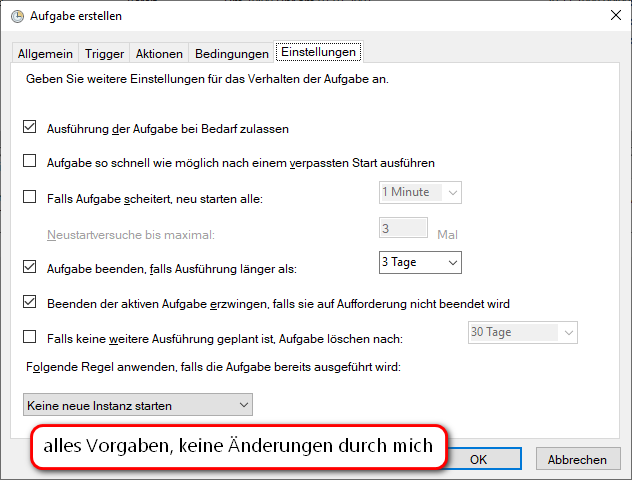This screenshot has height=480, width=632.
Task: Select the Aktionen tab
Action: tap(159, 53)
